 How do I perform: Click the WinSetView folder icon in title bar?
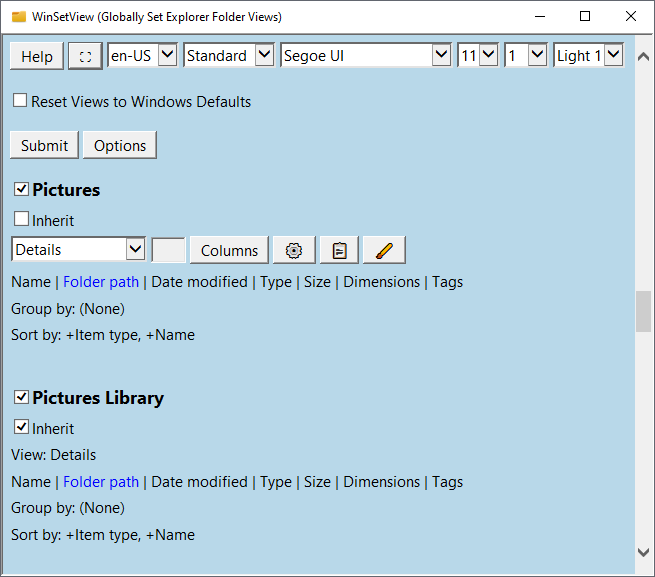click(x=19, y=17)
